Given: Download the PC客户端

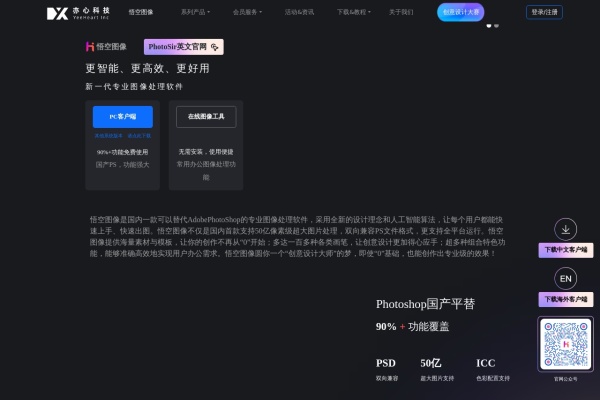Looking at the screenshot, I should [x=123, y=117].
